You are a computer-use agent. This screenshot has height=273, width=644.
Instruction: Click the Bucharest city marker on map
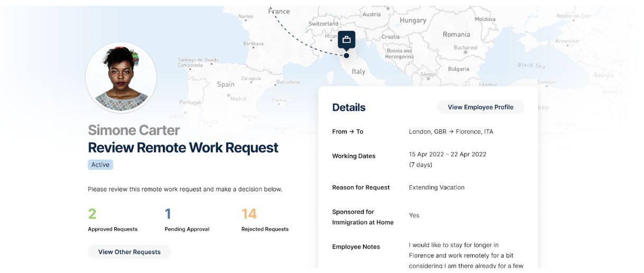[464, 53]
